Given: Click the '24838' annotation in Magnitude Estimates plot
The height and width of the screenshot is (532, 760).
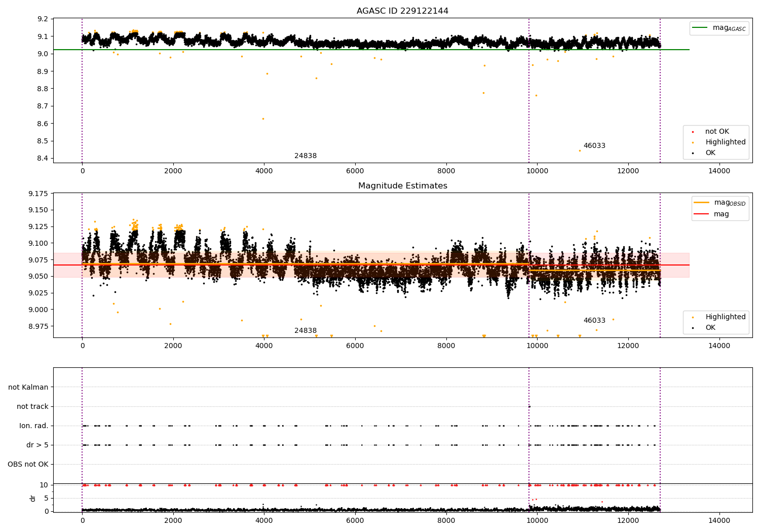Looking at the screenshot, I should point(306,331).
